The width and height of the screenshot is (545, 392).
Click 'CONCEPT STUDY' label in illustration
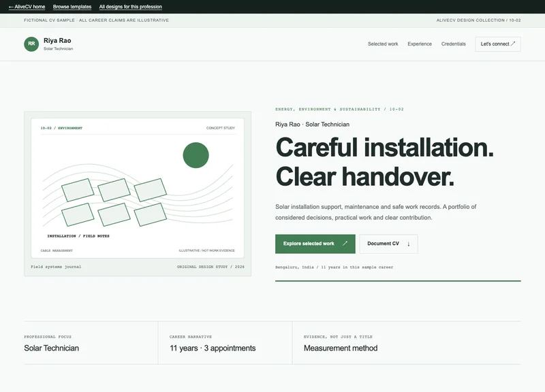220,128
